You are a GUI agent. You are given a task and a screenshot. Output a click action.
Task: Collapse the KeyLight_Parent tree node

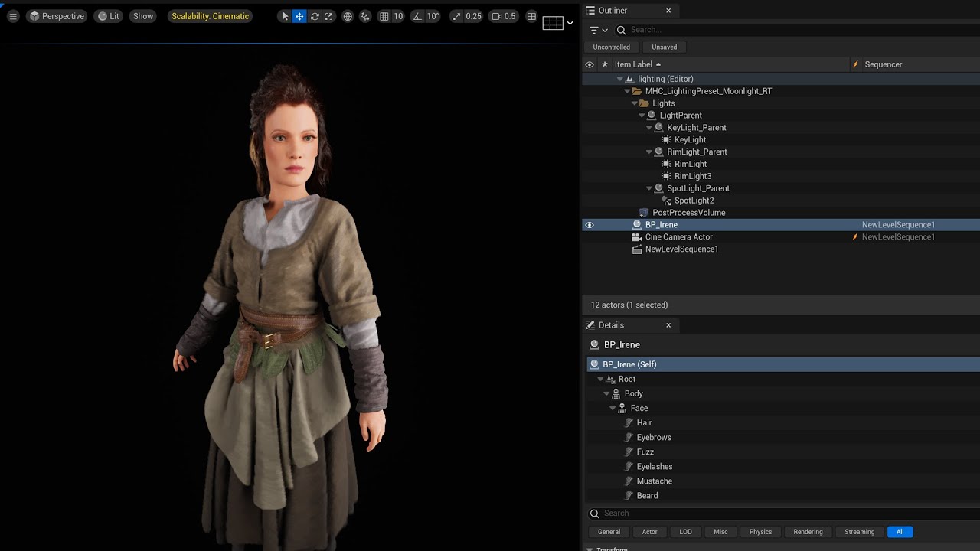(x=649, y=128)
